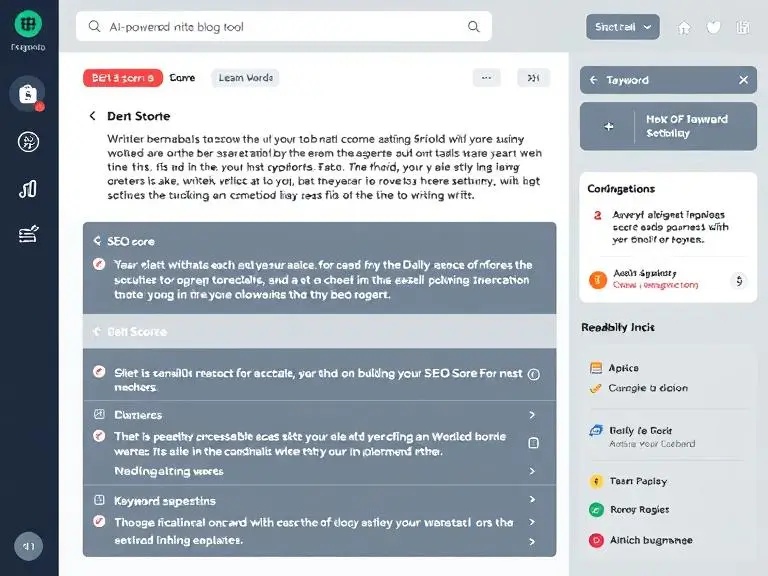Click the round button at sidebar bottom
This screenshot has width=768, height=576.
point(28,546)
